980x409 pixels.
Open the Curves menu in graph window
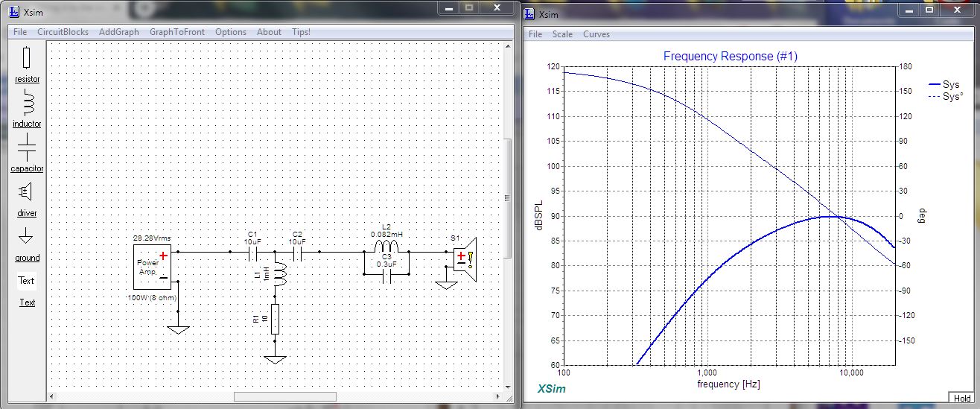(596, 34)
